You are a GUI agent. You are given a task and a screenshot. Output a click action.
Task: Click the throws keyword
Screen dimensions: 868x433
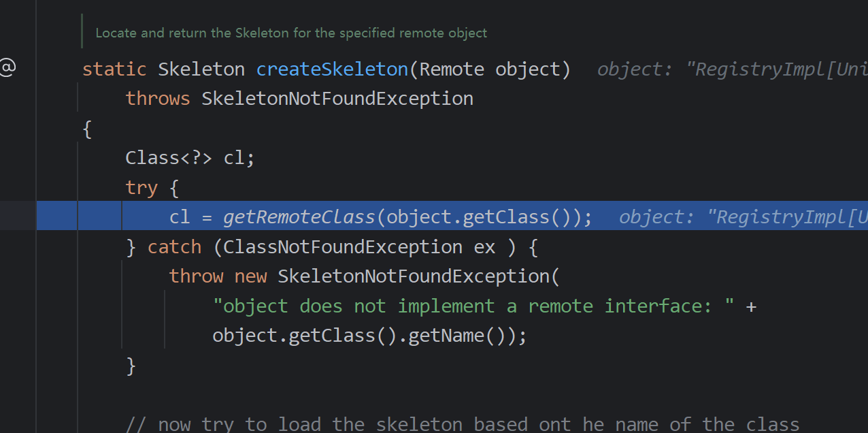point(158,99)
